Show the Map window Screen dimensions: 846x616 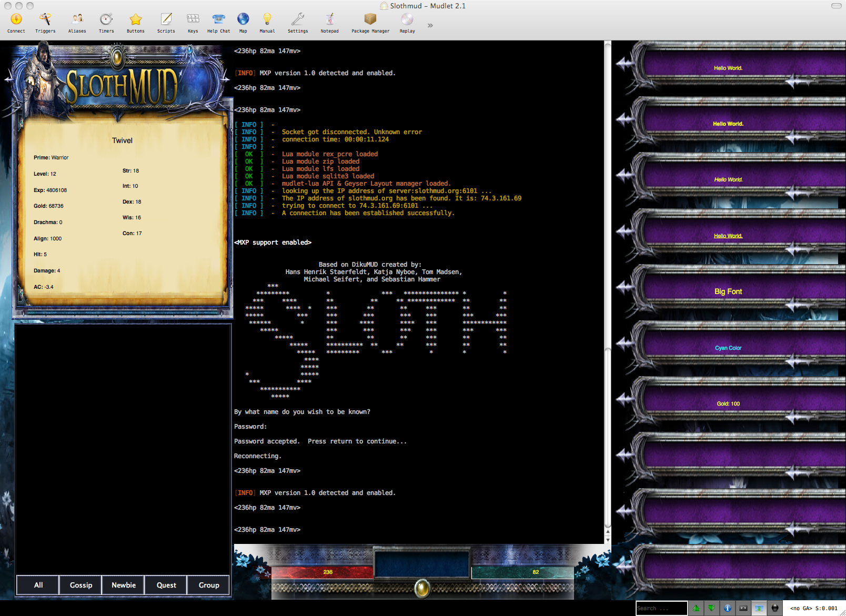pyautogui.click(x=243, y=23)
